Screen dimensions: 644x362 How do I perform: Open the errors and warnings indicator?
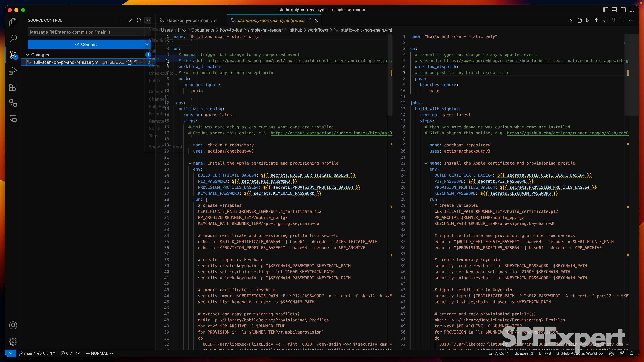[70, 353]
